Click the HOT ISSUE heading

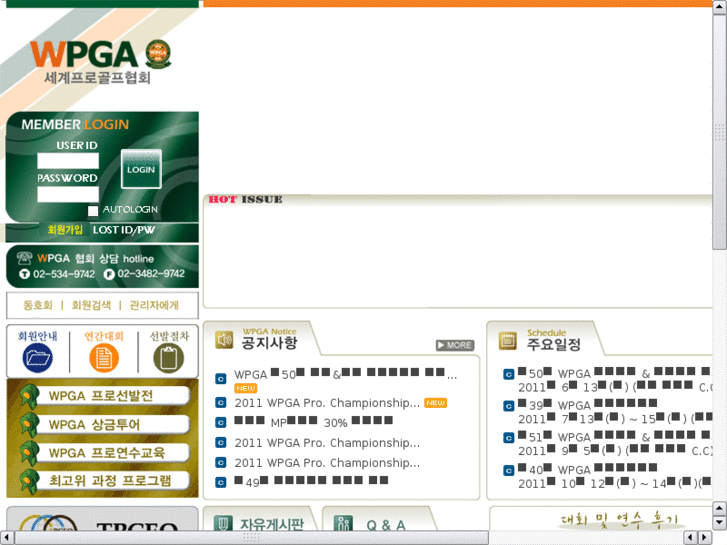(x=245, y=199)
